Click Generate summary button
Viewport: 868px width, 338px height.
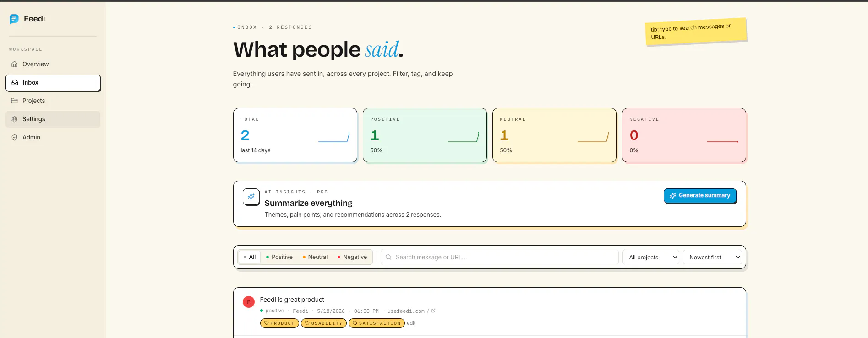pos(700,196)
